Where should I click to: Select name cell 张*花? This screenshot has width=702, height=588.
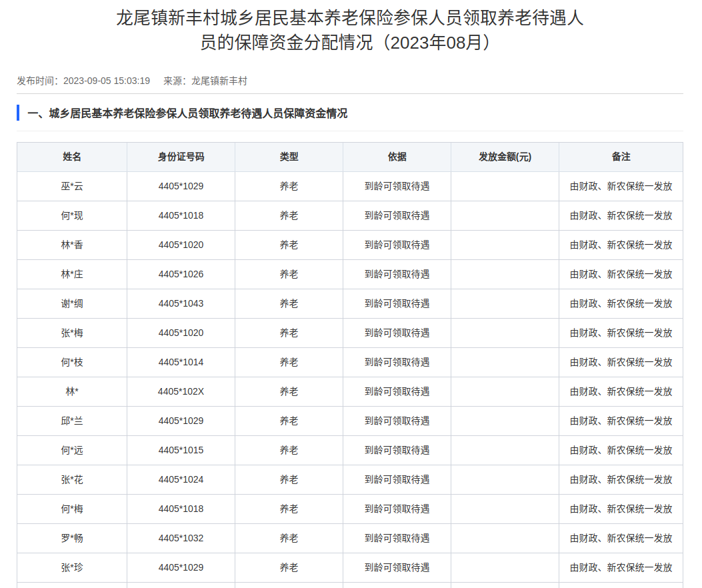pos(72,479)
